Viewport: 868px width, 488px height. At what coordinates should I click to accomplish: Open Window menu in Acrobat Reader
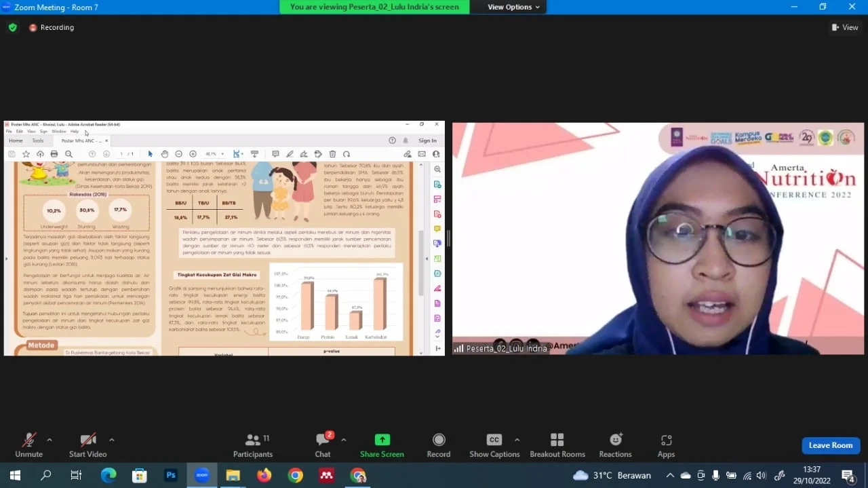pyautogui.click(x=58, y=132)
